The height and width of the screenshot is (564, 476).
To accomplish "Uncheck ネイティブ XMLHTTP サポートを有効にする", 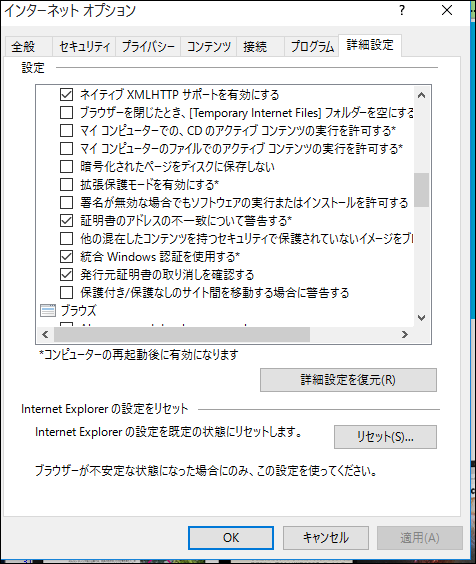I will pos(66,95).
